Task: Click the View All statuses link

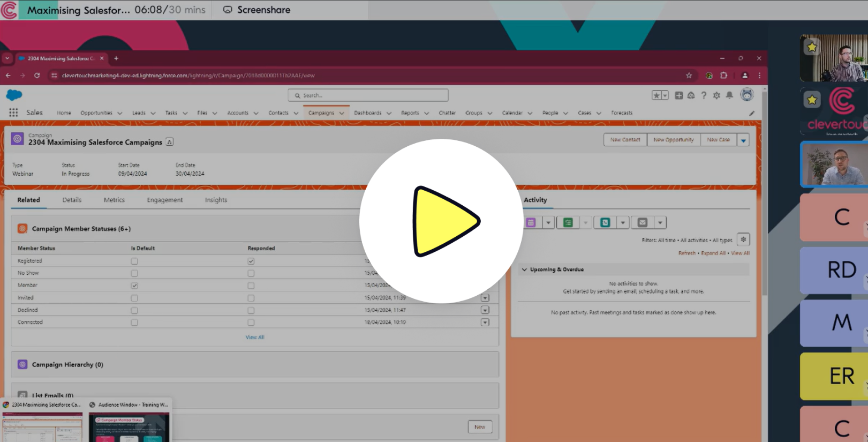Action: pos(255,337)
